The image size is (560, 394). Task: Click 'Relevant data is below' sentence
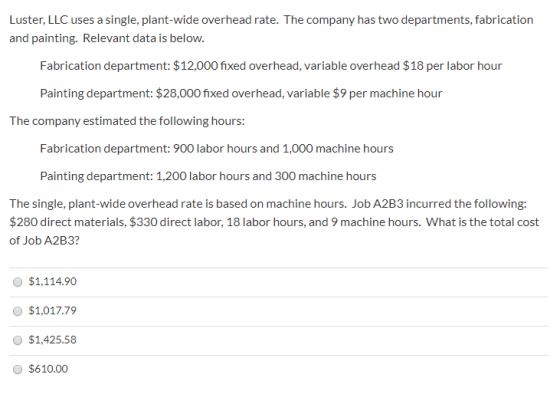(x=144, y=38)
